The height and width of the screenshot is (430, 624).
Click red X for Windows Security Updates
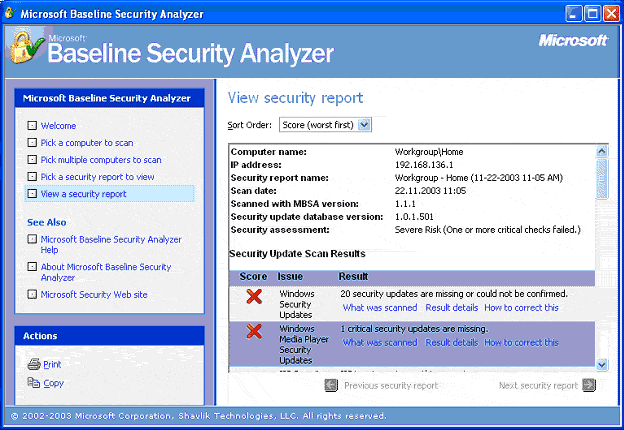click(254, 297)
